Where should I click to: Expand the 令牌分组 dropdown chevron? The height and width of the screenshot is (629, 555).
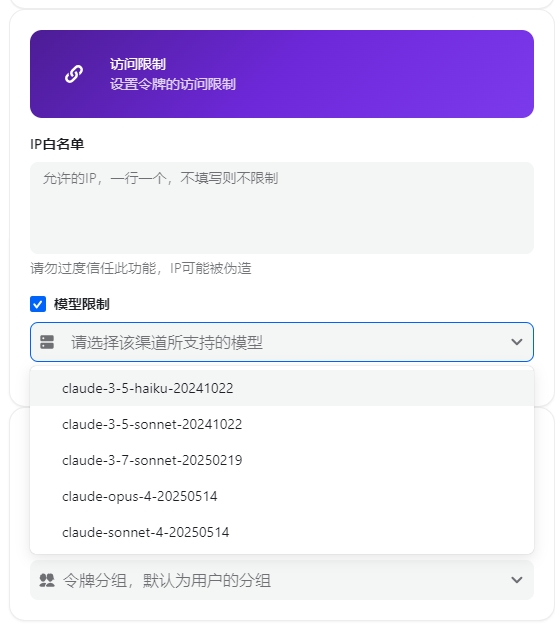pos(517,580)
